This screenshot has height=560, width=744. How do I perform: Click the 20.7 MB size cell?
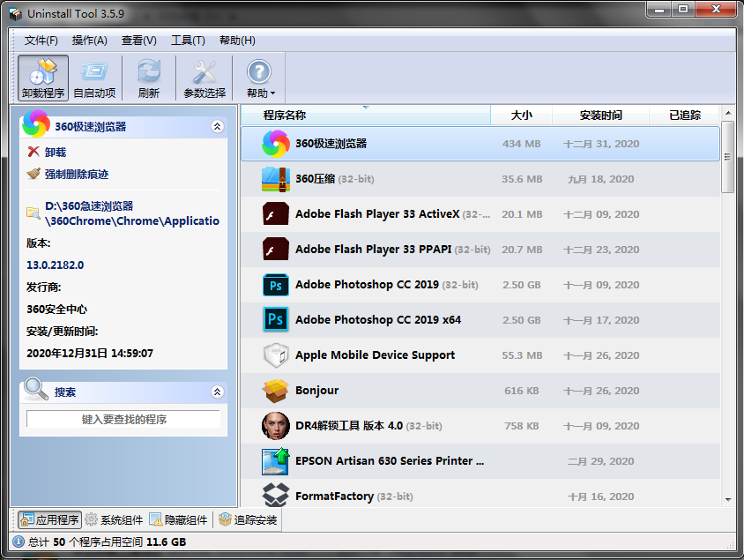(522, 250)
